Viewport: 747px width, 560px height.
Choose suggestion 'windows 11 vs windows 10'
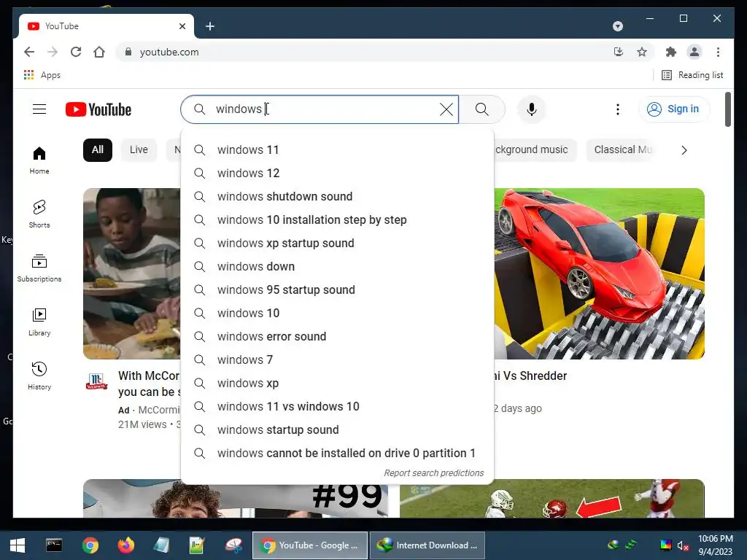point(337,407)
